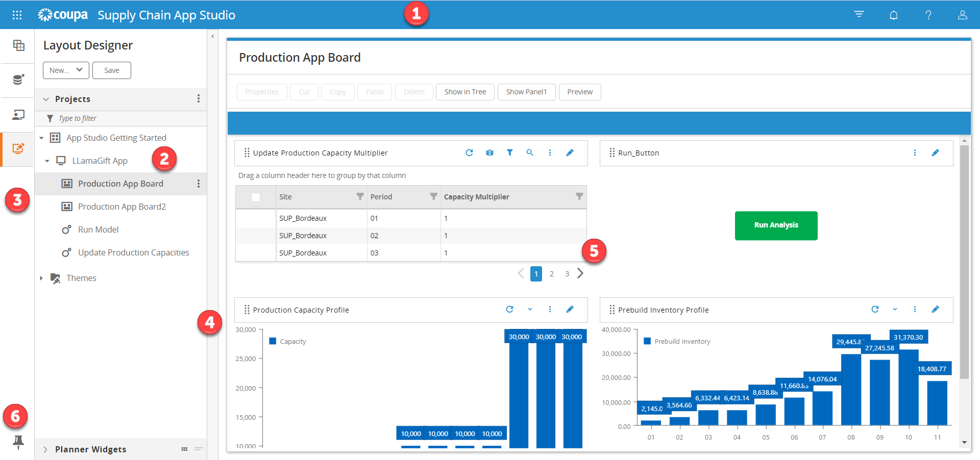Click Show in Tree button
Screen dimensions: 980x460
click(465, 92)
